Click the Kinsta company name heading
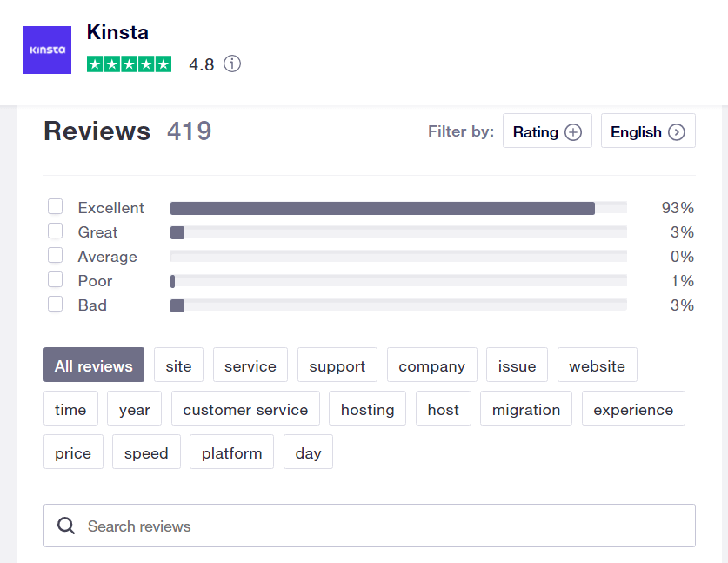This screenshot has width=728, height=563. tap(117, 32)
